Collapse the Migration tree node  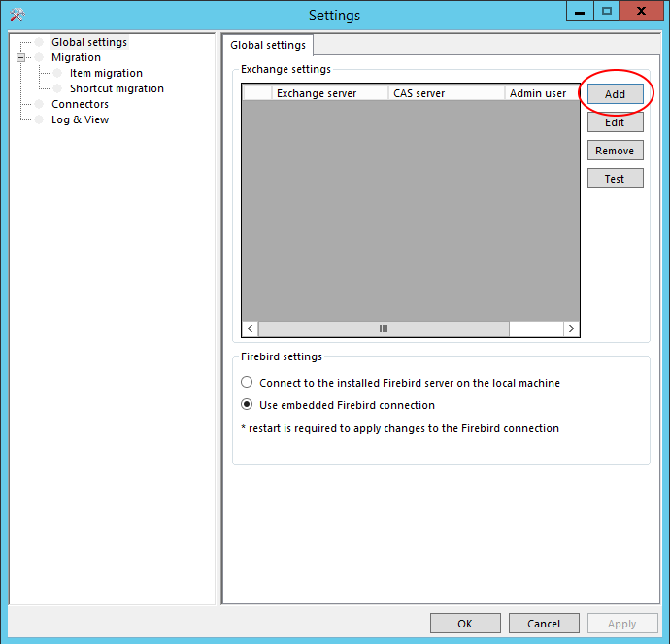click(x=20, y=57)
